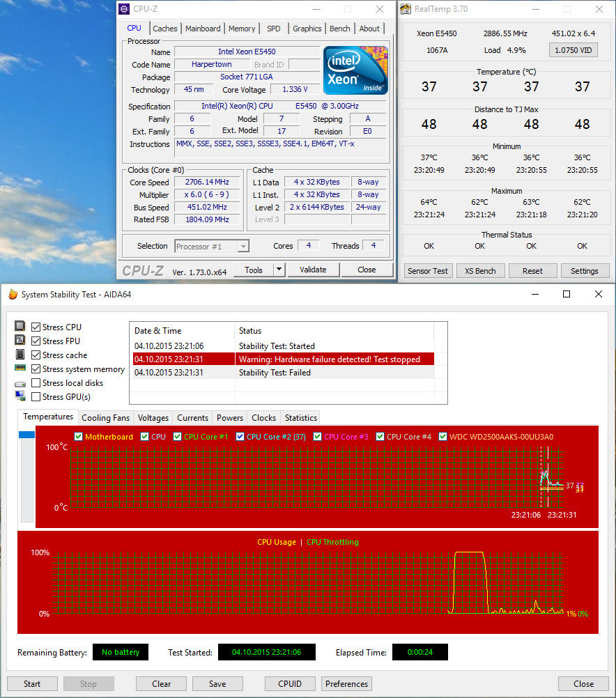Select the Memory tab in CPU-Z

point(242,29)
